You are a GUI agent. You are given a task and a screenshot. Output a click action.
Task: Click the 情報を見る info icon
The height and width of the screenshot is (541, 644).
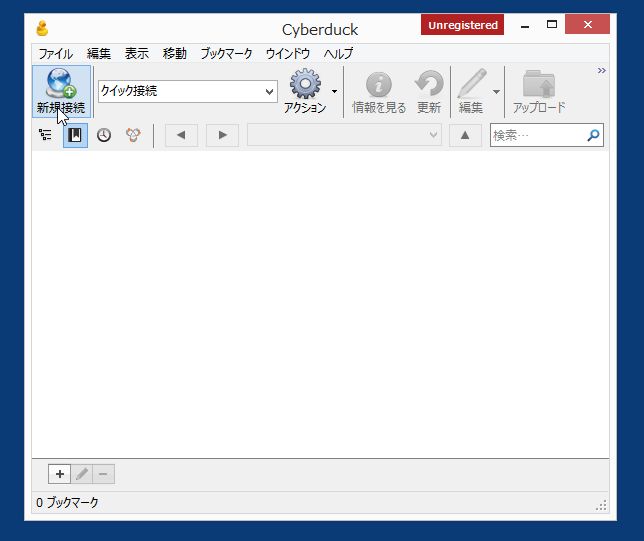[x=379, y=84]
